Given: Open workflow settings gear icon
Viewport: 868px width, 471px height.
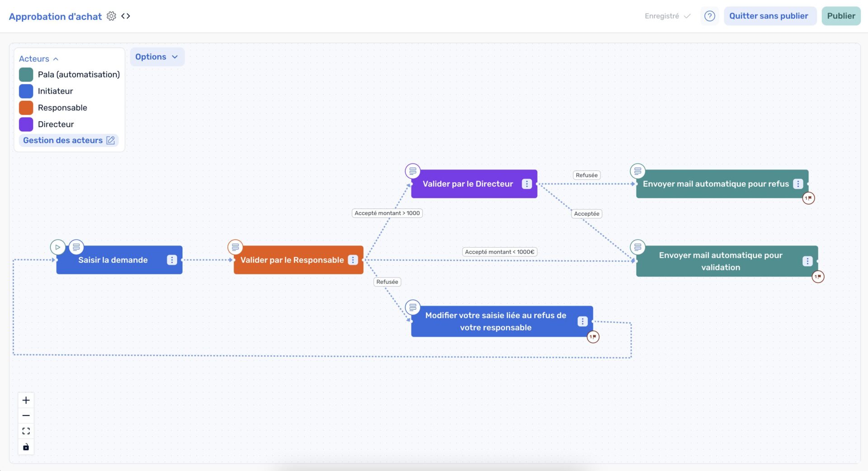Looking at the screenshot, I should pos(111,16).
